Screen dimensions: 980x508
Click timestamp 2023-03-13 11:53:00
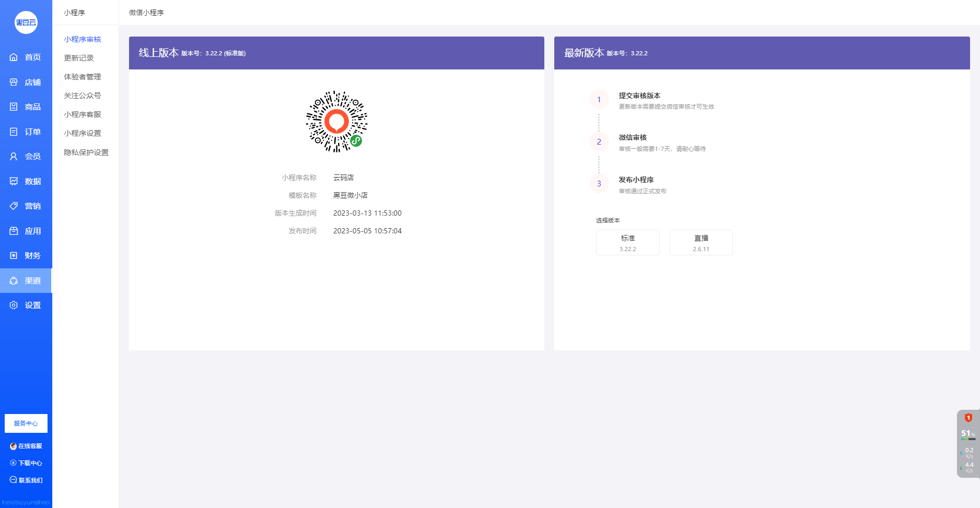[368, 213]
